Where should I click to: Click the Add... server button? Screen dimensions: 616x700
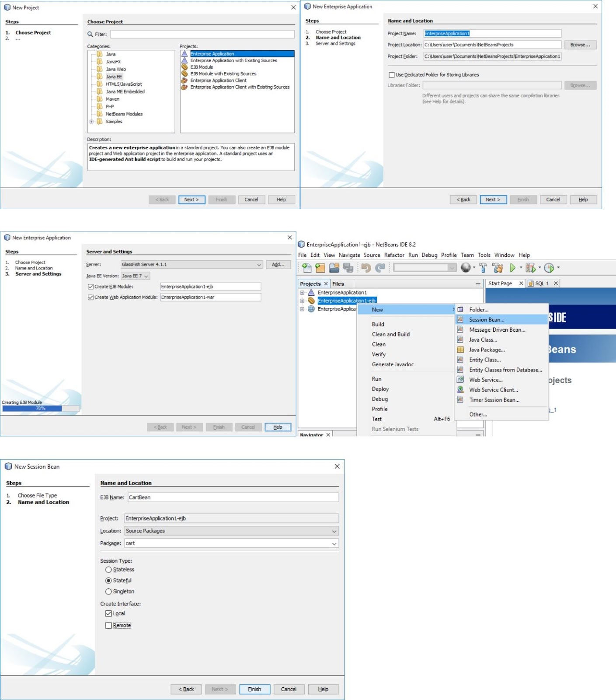tap(278, 265)
